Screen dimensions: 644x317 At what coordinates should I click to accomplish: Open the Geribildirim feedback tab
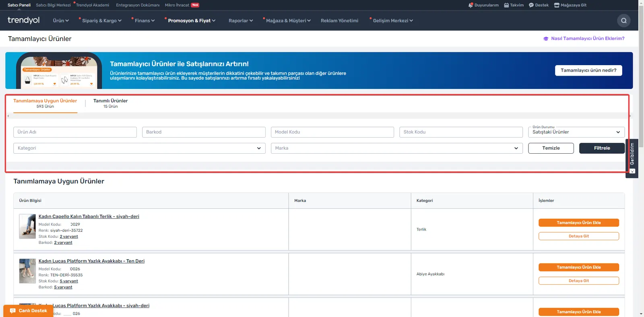coord(632,158)
